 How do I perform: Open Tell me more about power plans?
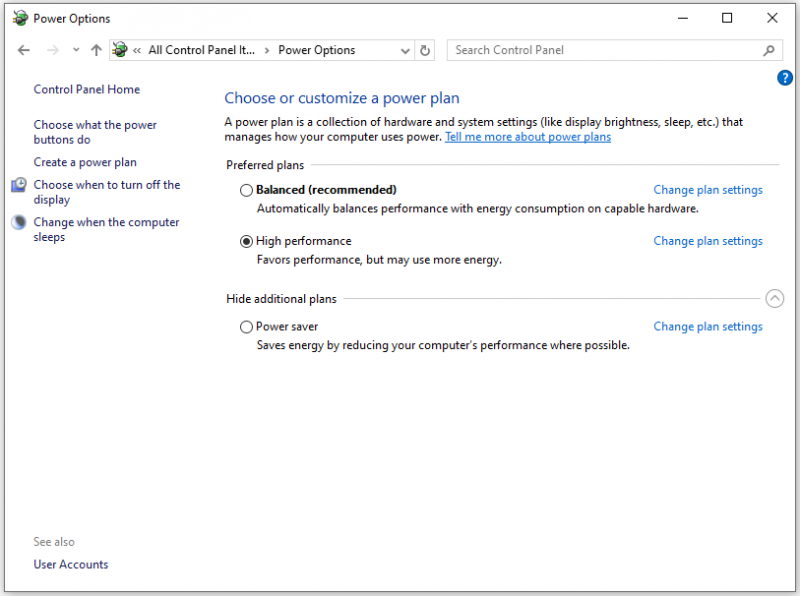tap(528, 137)
